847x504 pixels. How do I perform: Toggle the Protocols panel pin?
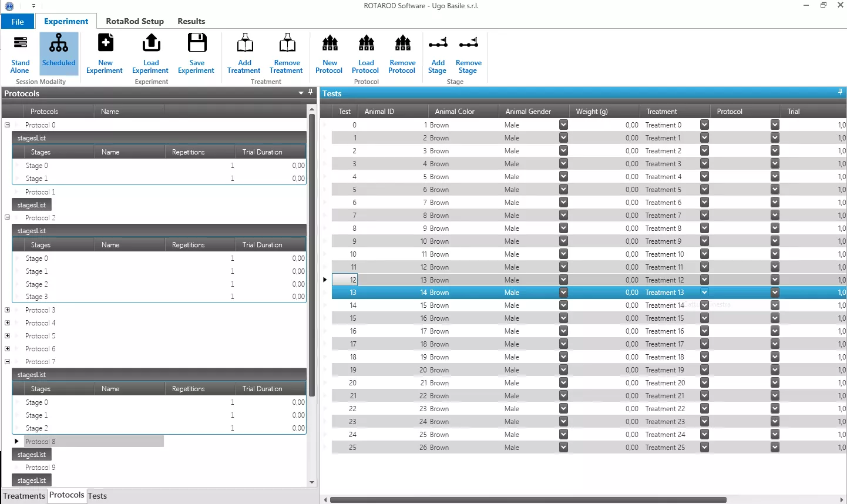click(x=310, y=92)
